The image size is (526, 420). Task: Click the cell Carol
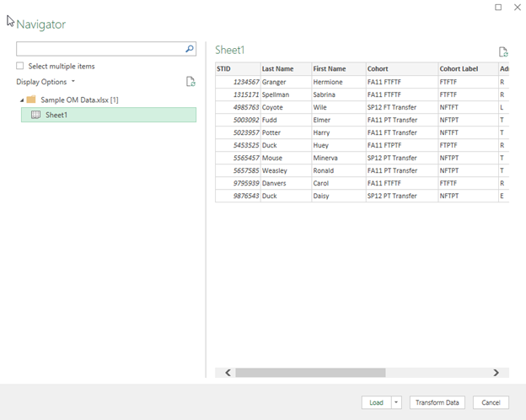click(x=339, y=183)
